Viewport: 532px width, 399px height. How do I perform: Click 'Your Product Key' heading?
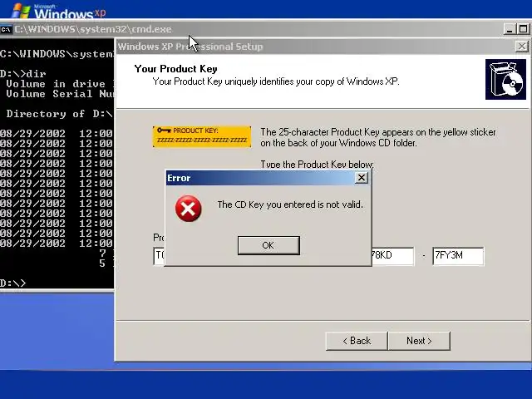click(175, 69)
